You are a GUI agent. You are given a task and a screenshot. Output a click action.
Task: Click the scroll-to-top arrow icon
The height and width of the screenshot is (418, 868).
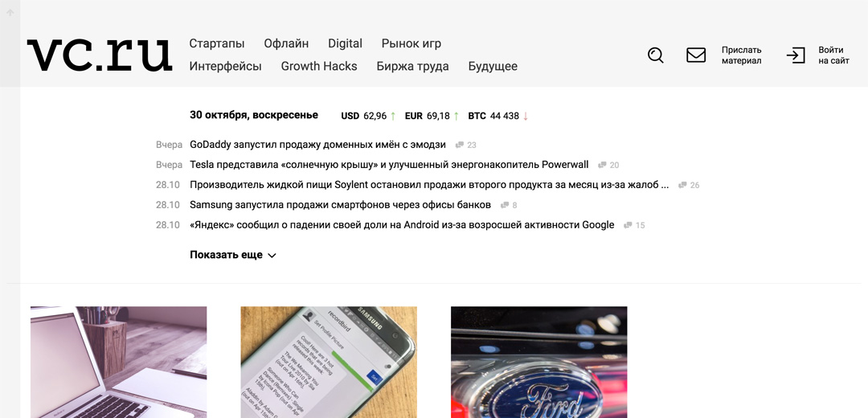coord(10,12)
